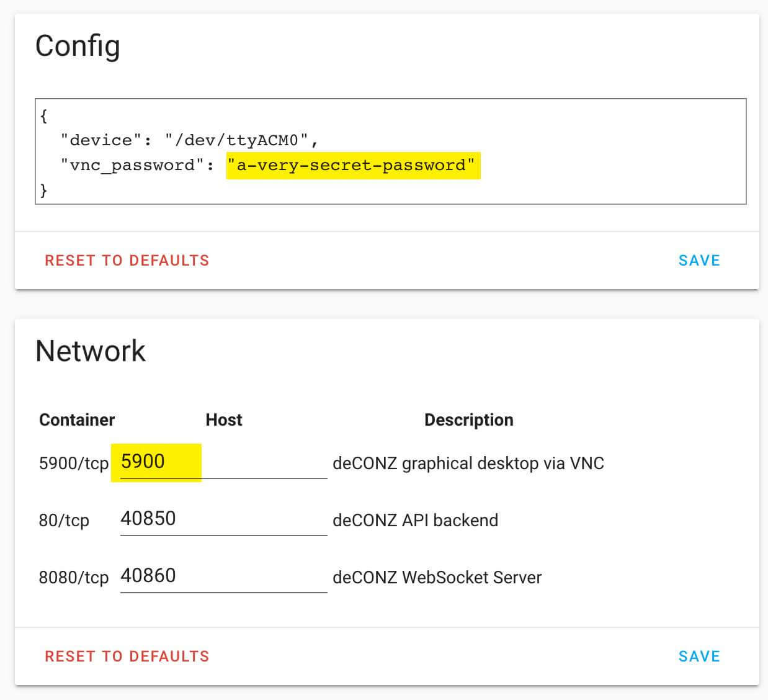Click the Config card heading
The width and height of the screenshot is (768, 700).
coord(78,46)
